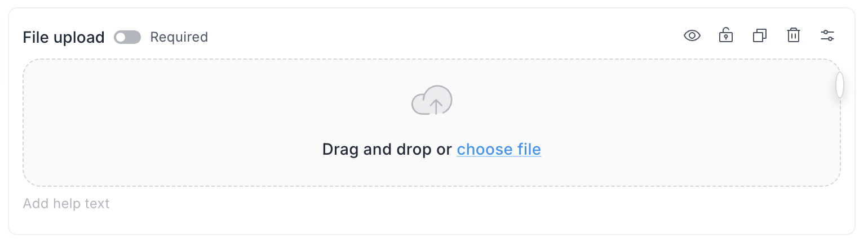Enable the Required toggle switch
Image resolution: width=868 pixels, height=243 pixels.
point(127,37)
